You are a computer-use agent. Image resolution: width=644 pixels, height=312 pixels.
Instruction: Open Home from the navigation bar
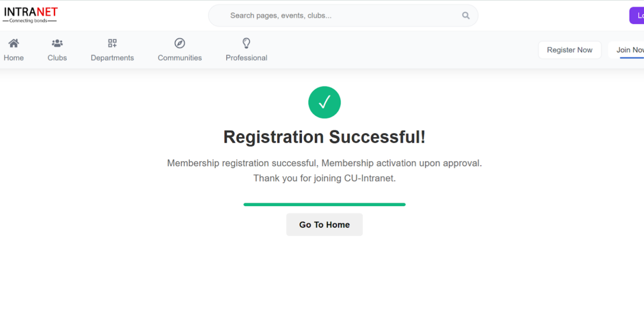(14, 50)
